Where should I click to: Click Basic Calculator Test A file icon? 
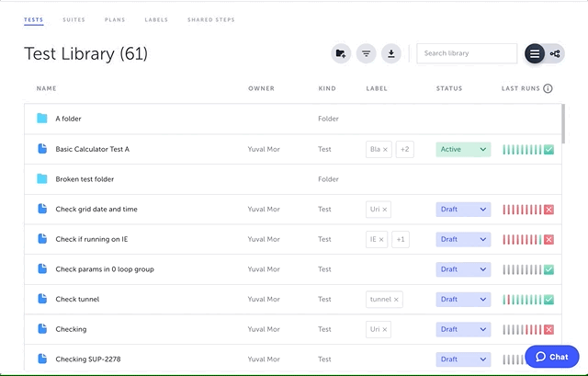pyautogui.click(x=42, y=149)
